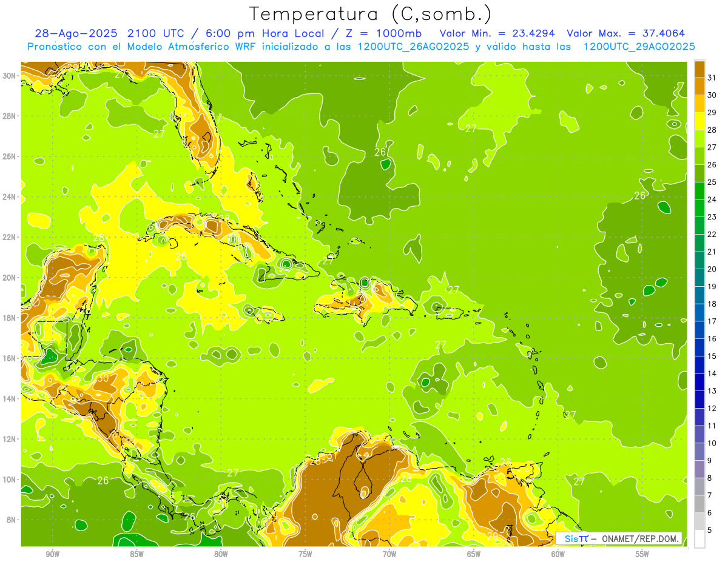
Task: Click longitude axis label "70W"
Action: click(389, 554)
